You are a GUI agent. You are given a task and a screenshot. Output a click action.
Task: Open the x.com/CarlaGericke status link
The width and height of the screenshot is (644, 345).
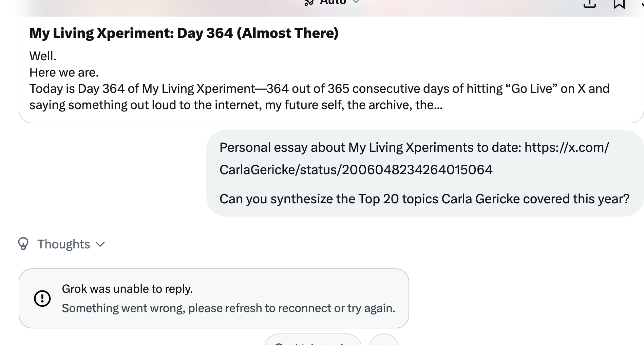(414, 159)
